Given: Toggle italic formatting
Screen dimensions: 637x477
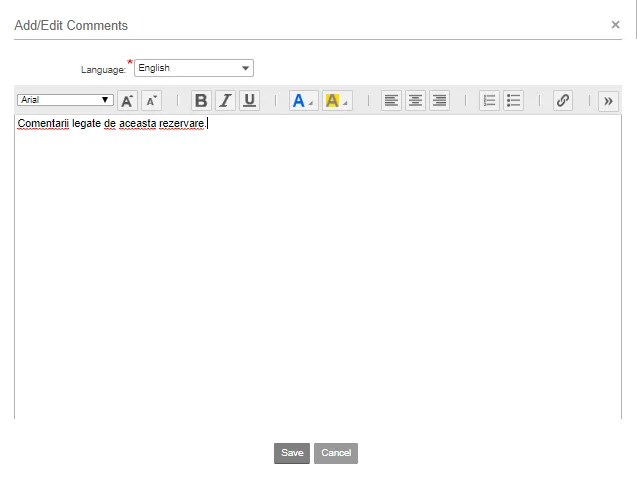Looking at the screenshot, I should [x=225, y=100].
